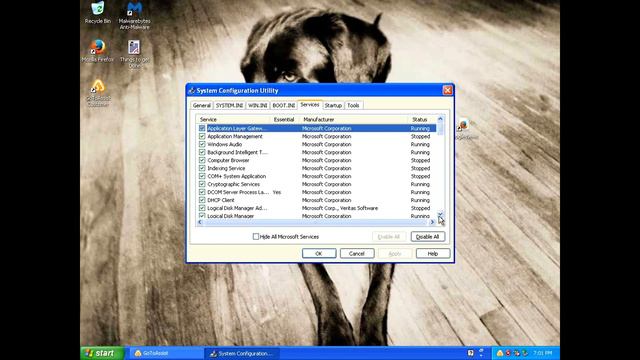Uncheck Background Intelligent Transfer service checkbox
This screenshot has height=360, width=640.
[x=202, y=152]
